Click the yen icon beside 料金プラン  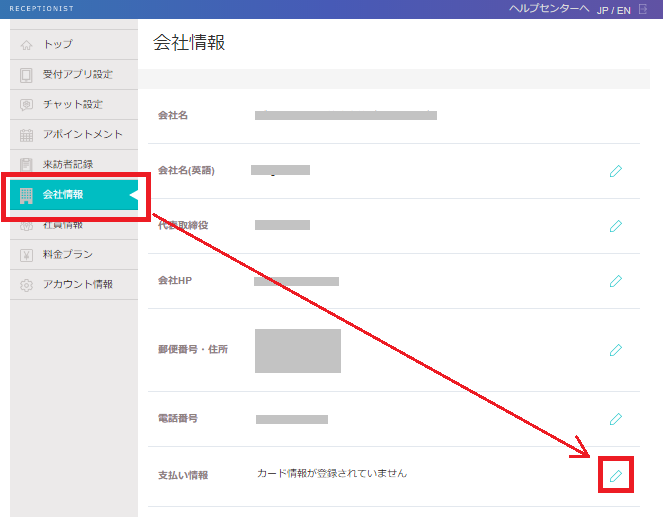pyautogui.click(x=27, y=255)
